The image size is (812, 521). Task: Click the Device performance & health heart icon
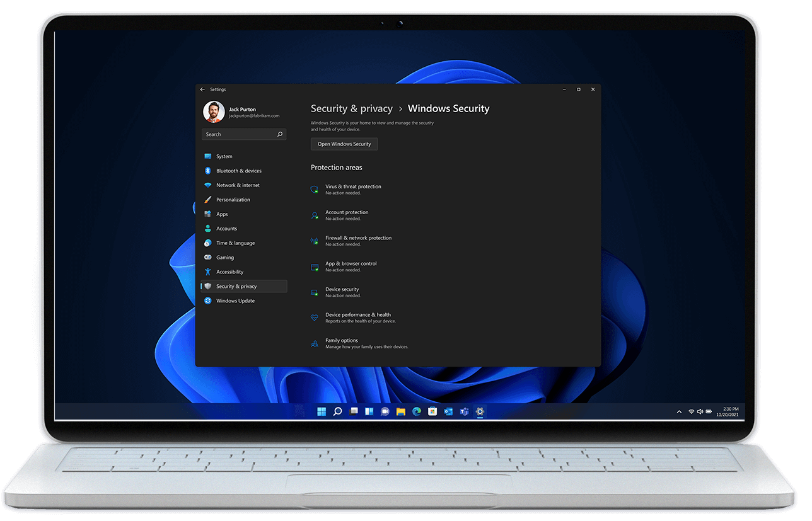tap(315, 318)
